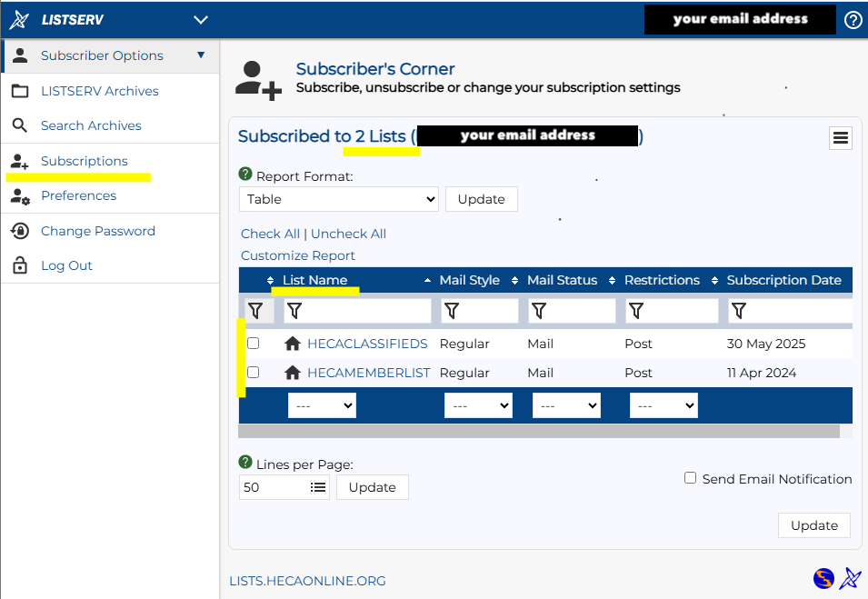Click the bottom-right Update button
Viewport: 868px width, 599px height.
814,525
